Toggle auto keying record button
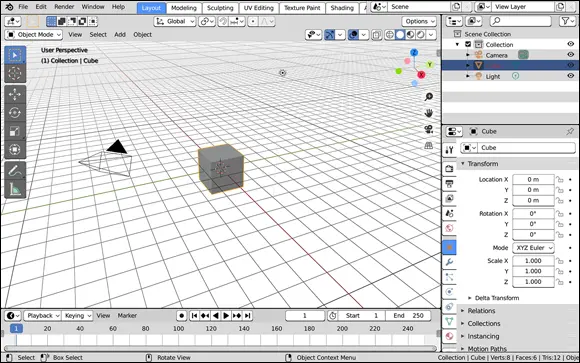 click(181, 316)
